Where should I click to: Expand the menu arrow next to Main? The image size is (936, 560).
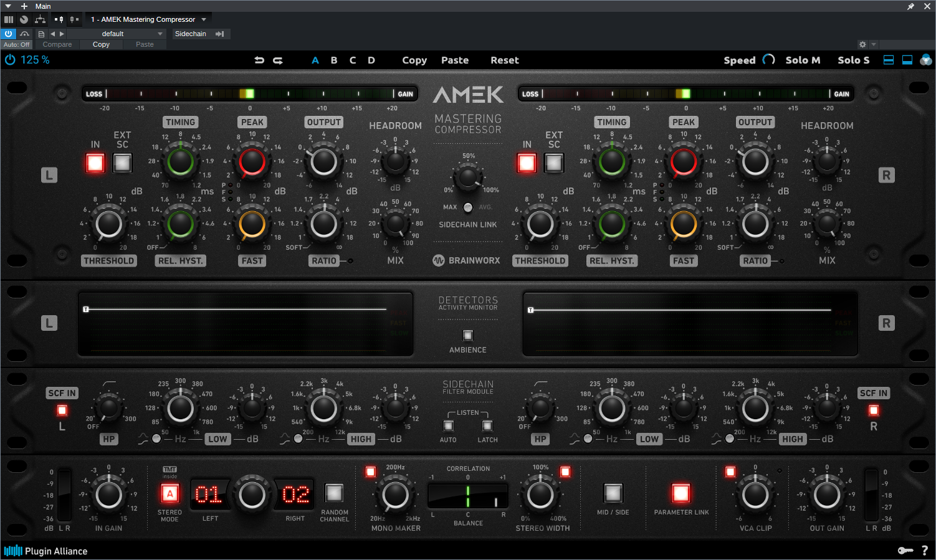click(8, 6)
